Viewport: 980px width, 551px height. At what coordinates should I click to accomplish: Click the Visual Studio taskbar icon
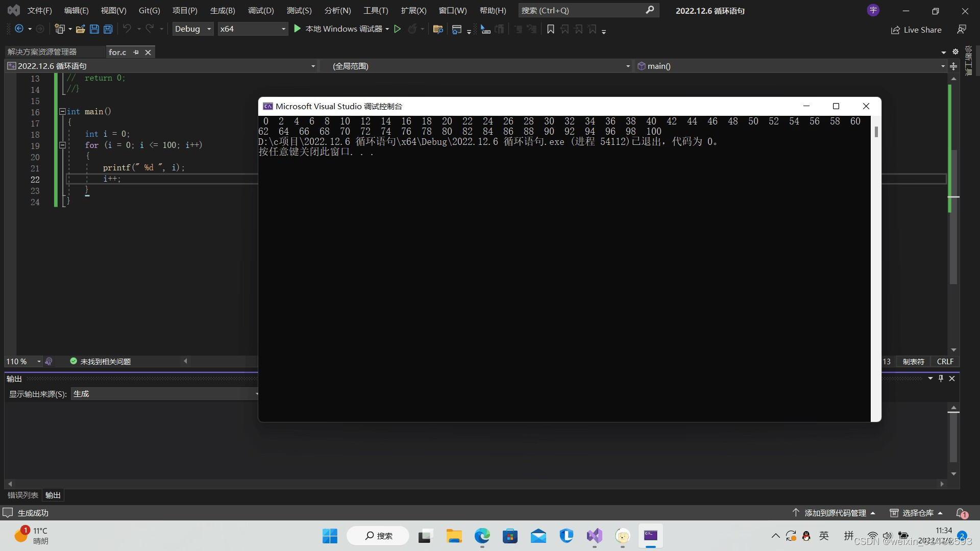pyautogui.click(x=594, y=536)
